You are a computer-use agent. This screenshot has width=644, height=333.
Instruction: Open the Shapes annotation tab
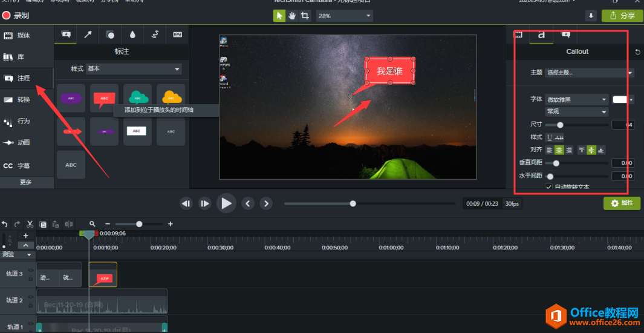pos(110,35)
